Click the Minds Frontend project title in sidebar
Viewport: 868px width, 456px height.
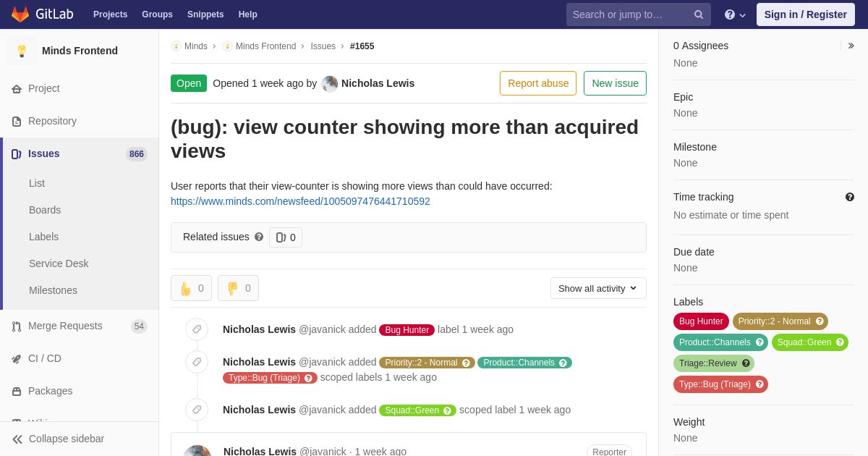[x=80, y=51]
